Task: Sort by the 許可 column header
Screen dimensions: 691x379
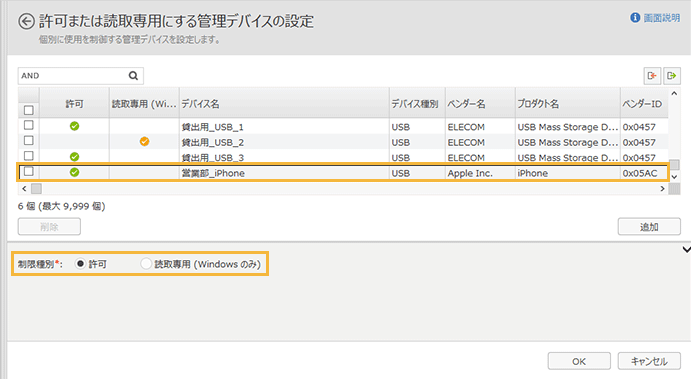Action: pyautogui.click(x=74, y=104)
